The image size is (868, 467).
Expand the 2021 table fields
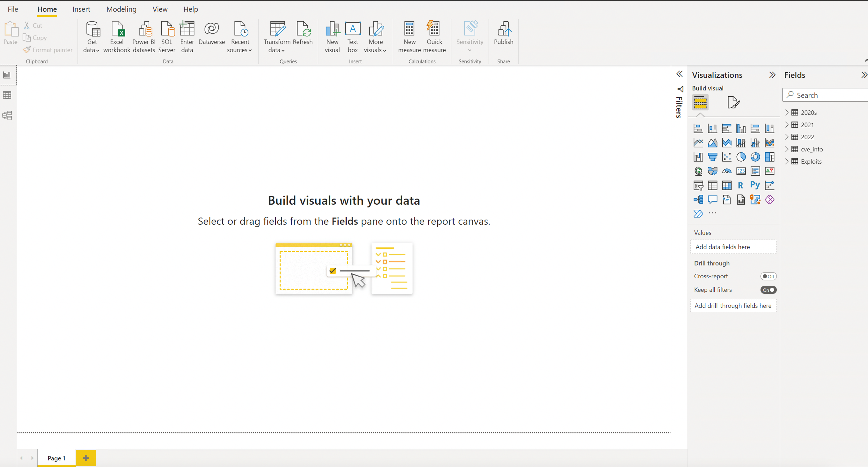(x=787, y=125)
